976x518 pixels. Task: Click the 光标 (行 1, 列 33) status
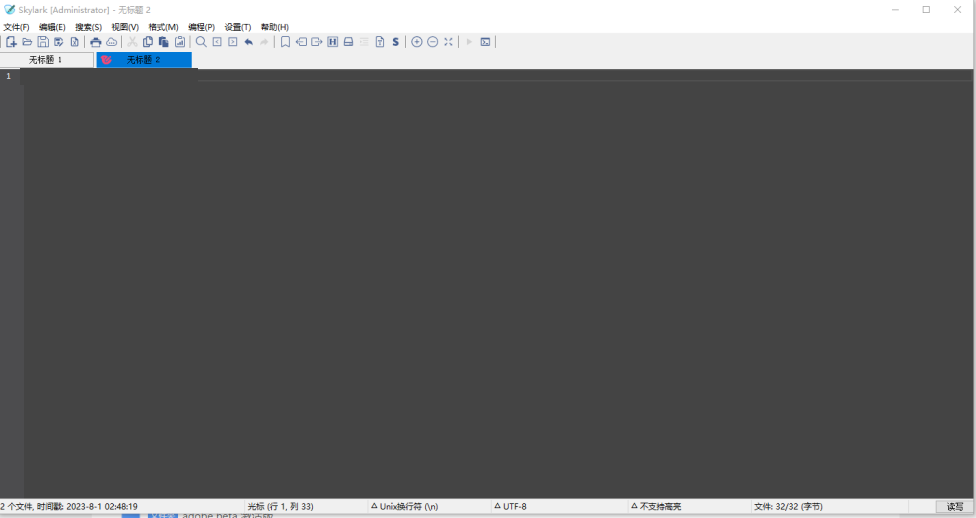(280, 507)
